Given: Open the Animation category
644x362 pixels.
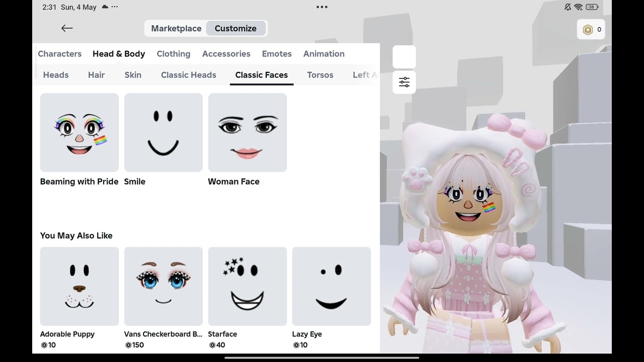Looking at the screenshot, I should [324, 54].
